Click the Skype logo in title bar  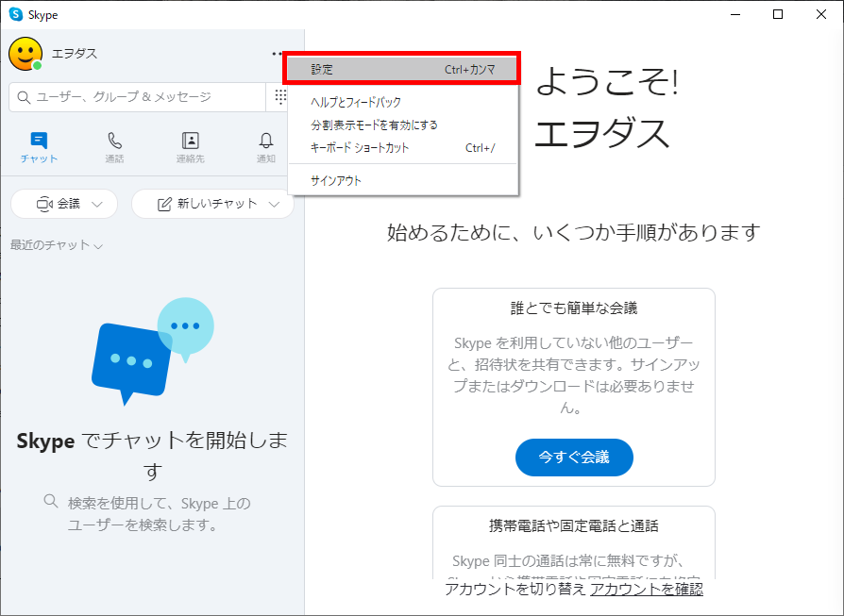pyautogui.click(x=16, y=14)
